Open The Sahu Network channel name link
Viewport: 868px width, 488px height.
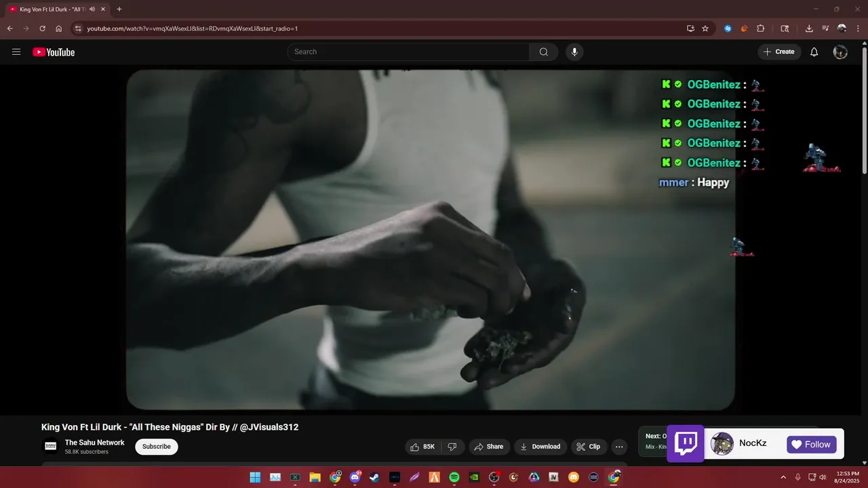pyautogui.click(x=94, y=443)
